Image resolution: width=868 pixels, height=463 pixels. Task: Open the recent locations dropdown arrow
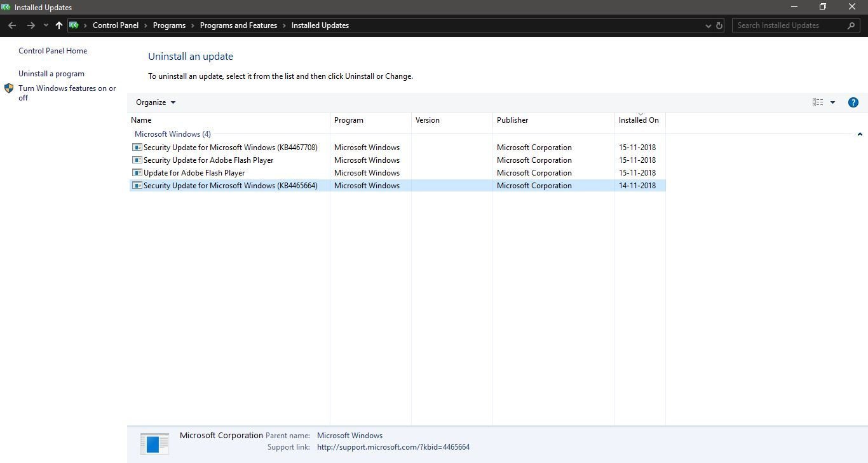pos(46,25)
